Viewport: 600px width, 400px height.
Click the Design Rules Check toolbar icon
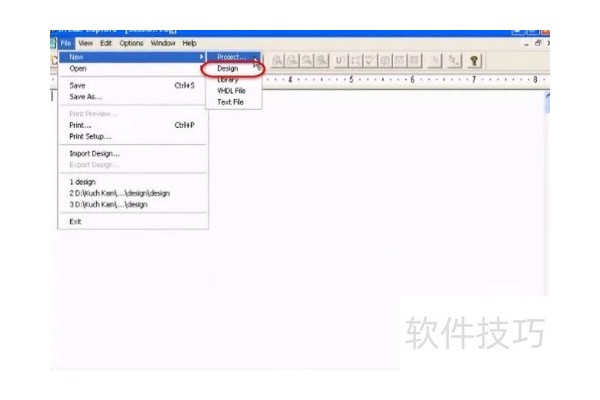point(370,61)
